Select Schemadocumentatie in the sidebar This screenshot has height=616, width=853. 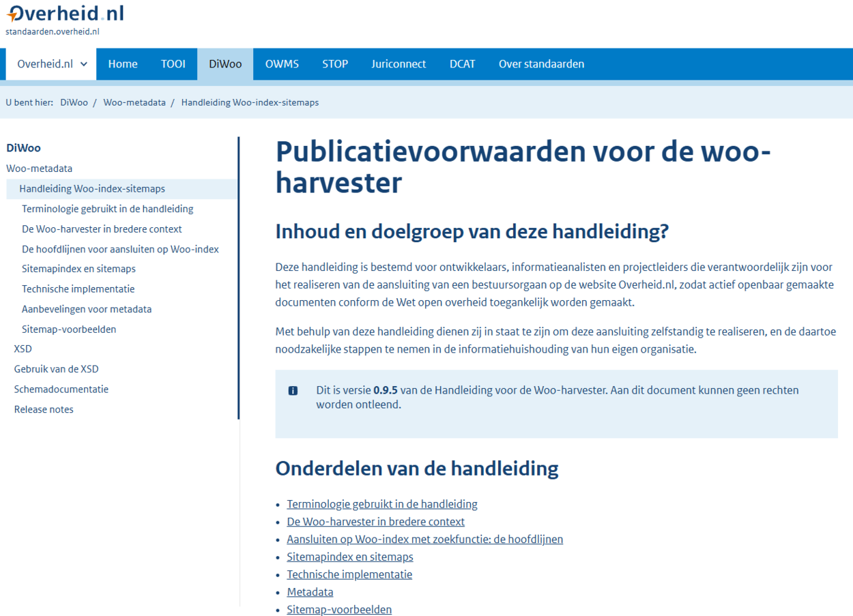point(61,390)
